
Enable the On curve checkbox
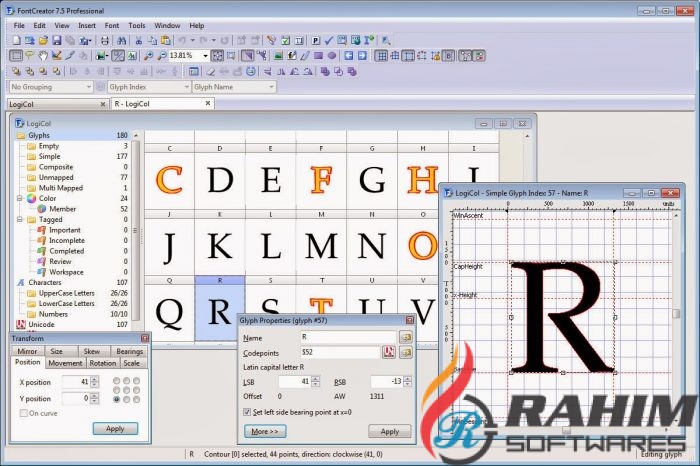[x=24, y=413]
